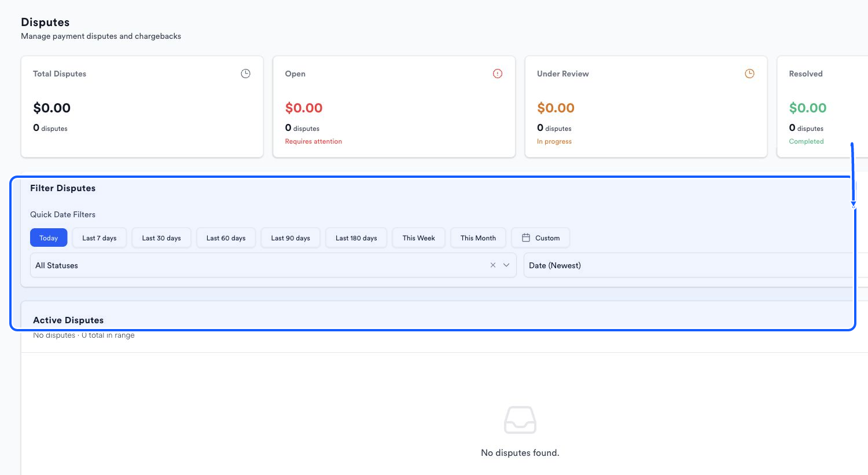Click the black $0.00 total amount

pyautogui.click(x=52, y=108)
